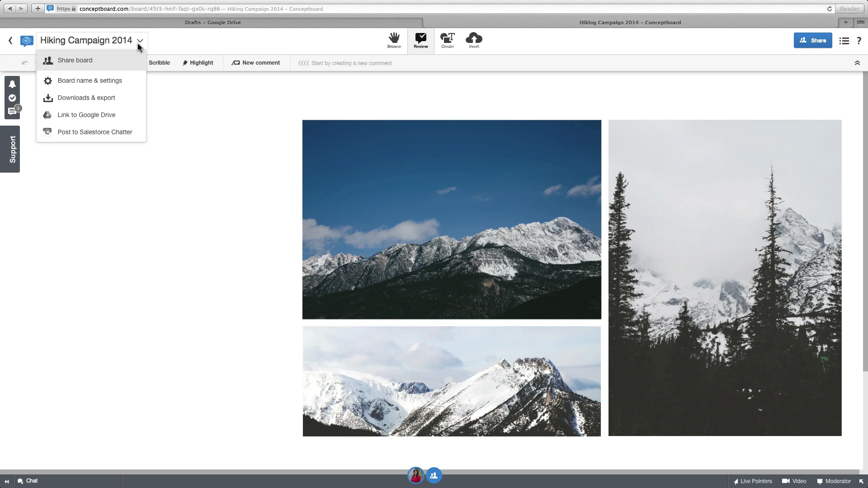Viewport: 868px width, 488px height.
Task: Click the Reader button in address bar
Action: [x=849, y=9]
